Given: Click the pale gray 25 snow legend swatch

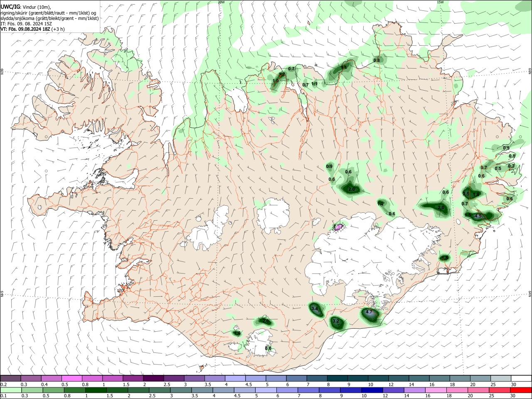Looking at the screenshot, I should pyautogui.click(x=501, y=379).
